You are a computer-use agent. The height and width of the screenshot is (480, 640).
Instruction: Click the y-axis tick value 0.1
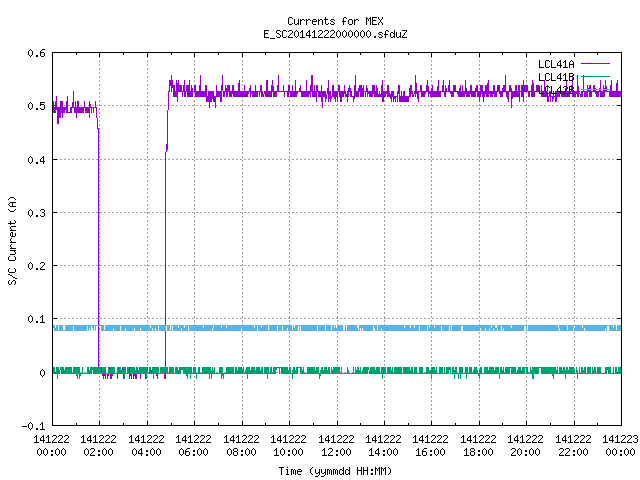coord(36,319)
